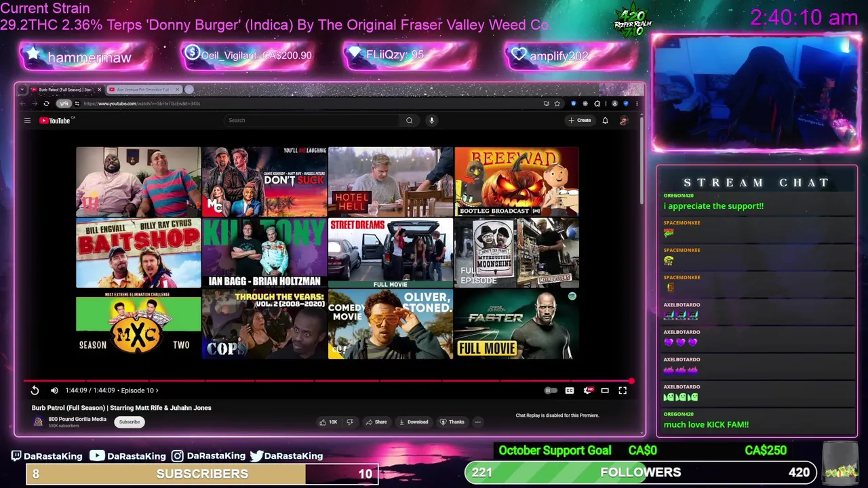Open the 800 Pound Gorilla Media channel name
868x488 pixels.
pos(77,419)
